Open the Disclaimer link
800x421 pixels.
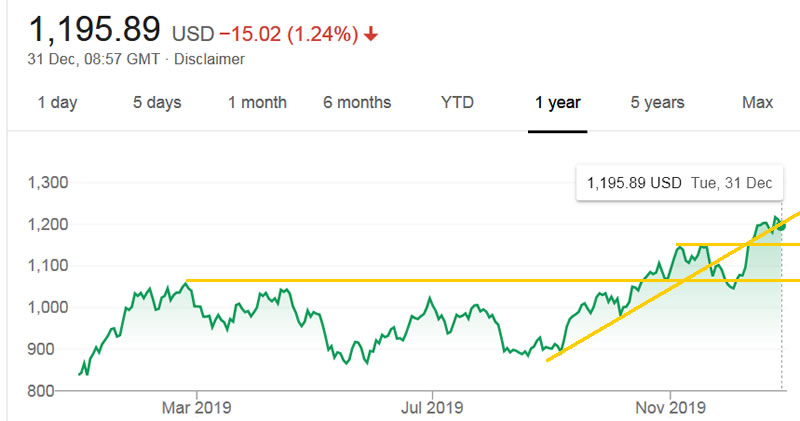point(210,59)
